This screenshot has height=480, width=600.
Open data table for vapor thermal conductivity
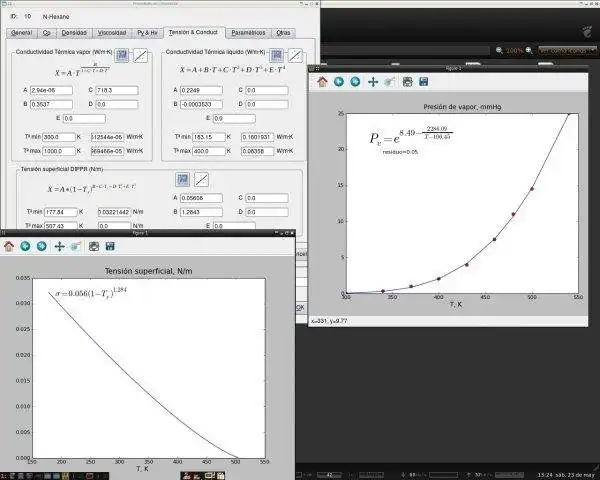[x=122, y=56]
